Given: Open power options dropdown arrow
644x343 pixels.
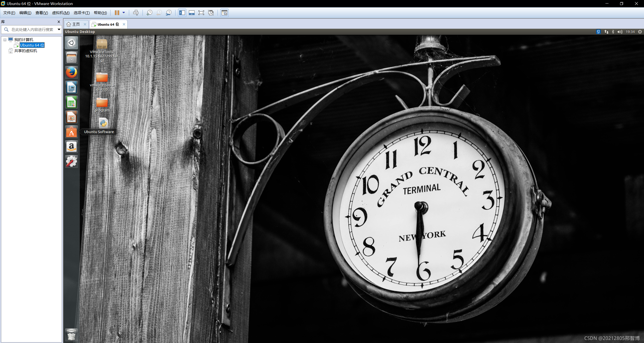Looking at the screenshot, I should point(124,13).
